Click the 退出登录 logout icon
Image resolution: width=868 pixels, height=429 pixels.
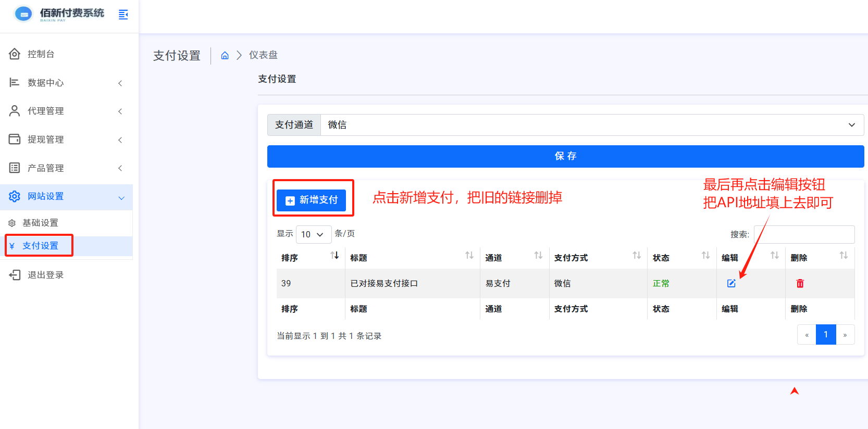15,275
